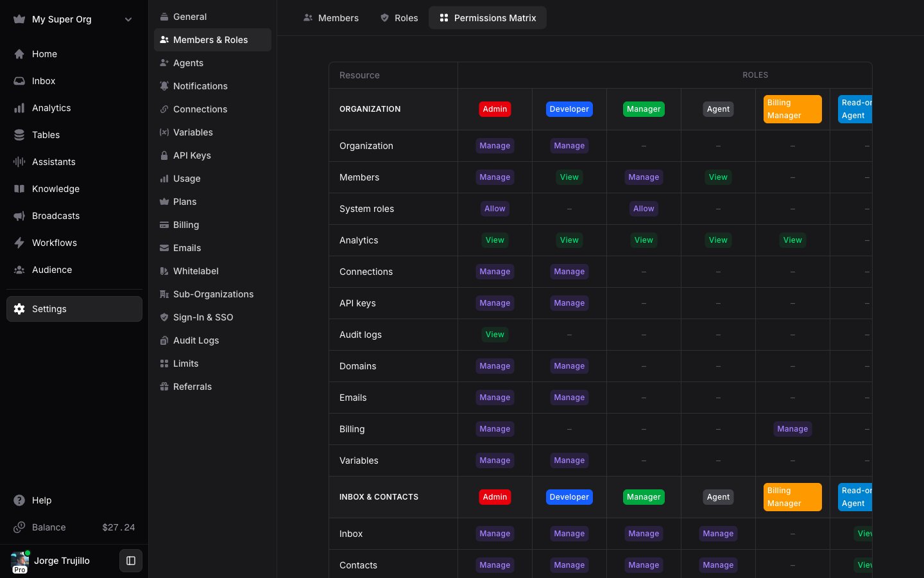924x578 pixels.
Task: Click the green Manager badge in Organization header
Action: pyautogui.click(x=644, y=109)
